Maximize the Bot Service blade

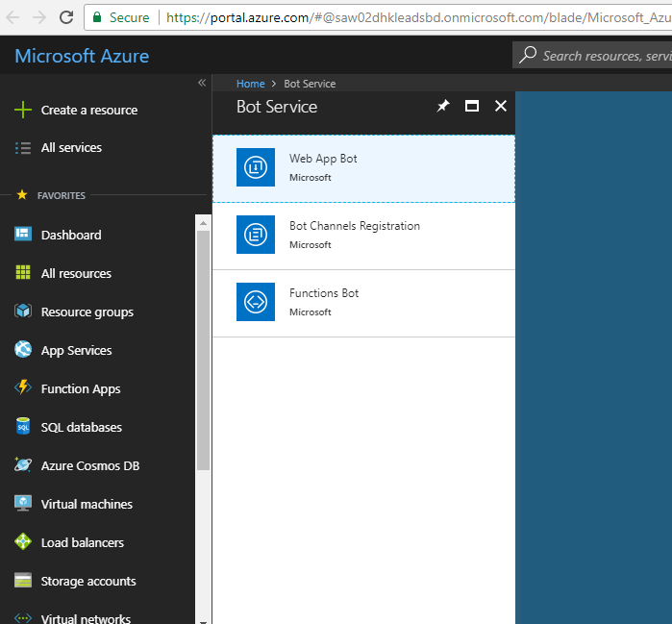click(x=472, y=106)
